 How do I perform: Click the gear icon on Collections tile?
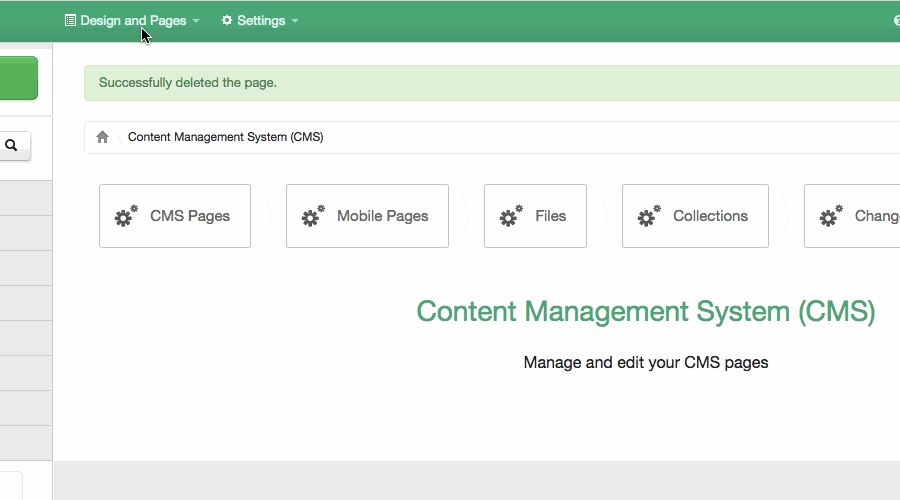click(x=649, y=216)
